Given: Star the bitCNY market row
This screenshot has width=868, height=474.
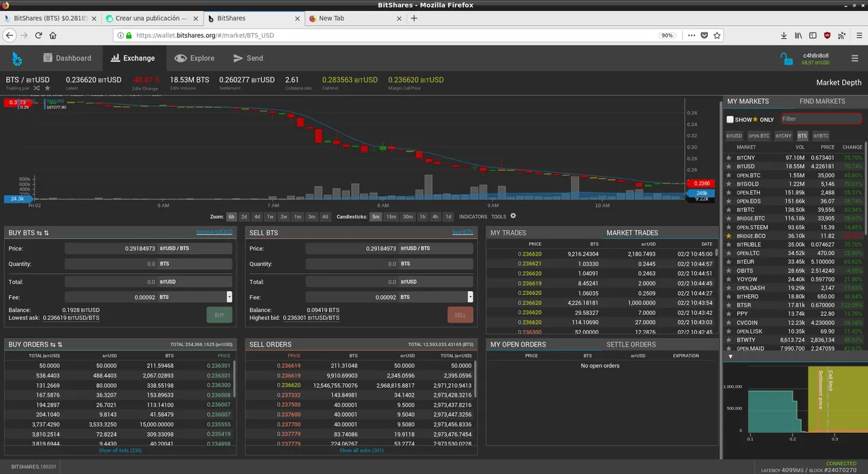Looking at the screenshot, I should click(x=729, y=158).
